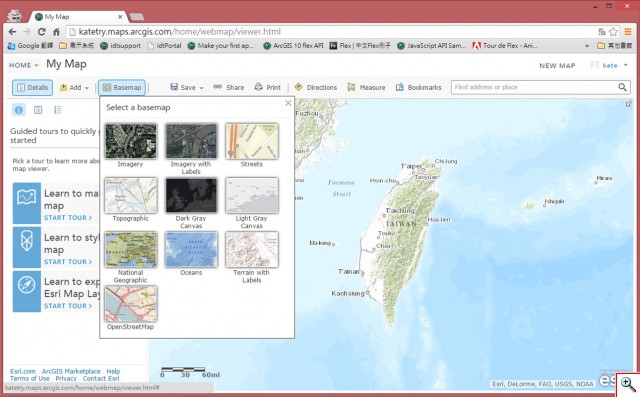Click the zoom magnifier icon at corner
Image resolution: width=640 pixels, height=397 pixels.
[628, 384]
